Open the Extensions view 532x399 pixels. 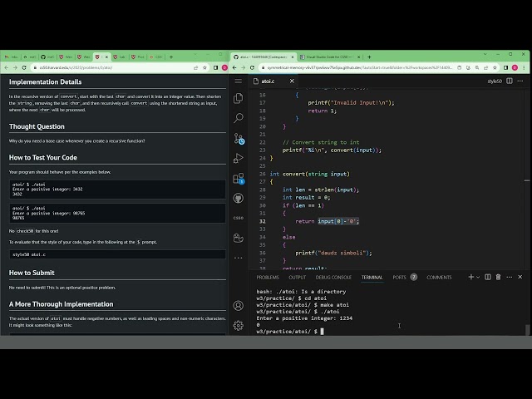point(239,179)
